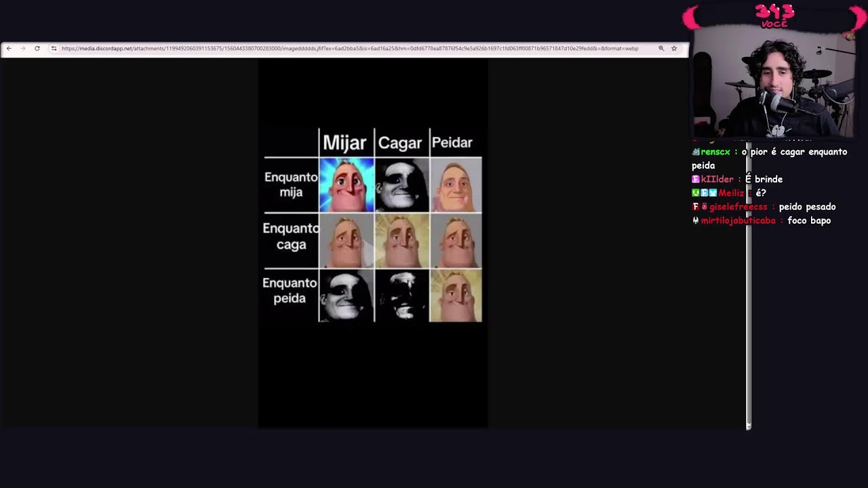Click the badge icon beside mirtilojabuticaba
This screenshot has height=488, width=868.
(696, 221)
